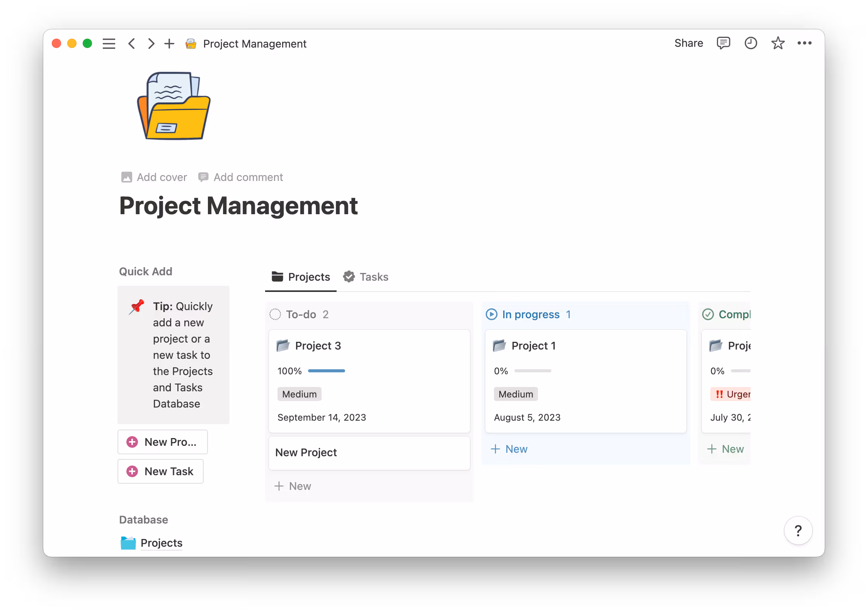Viewport: 868px width, 614px height.
Task: Open the Projects database link
Action: 162,543
